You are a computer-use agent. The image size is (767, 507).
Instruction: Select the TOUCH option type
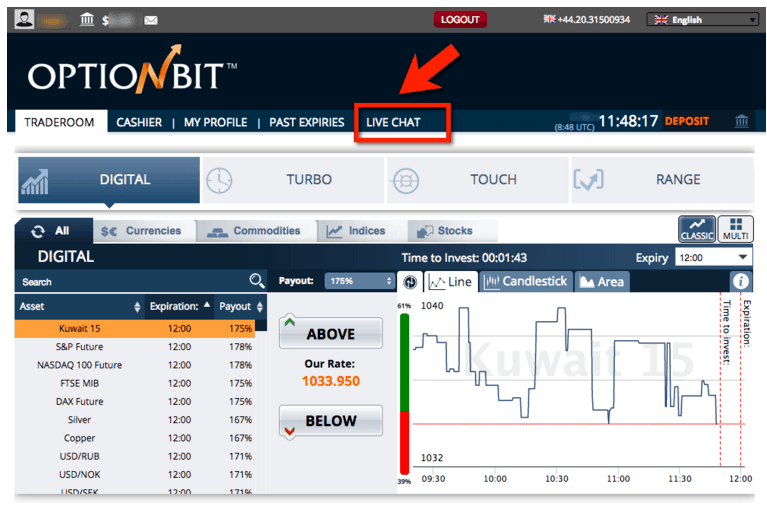(478, 180)
